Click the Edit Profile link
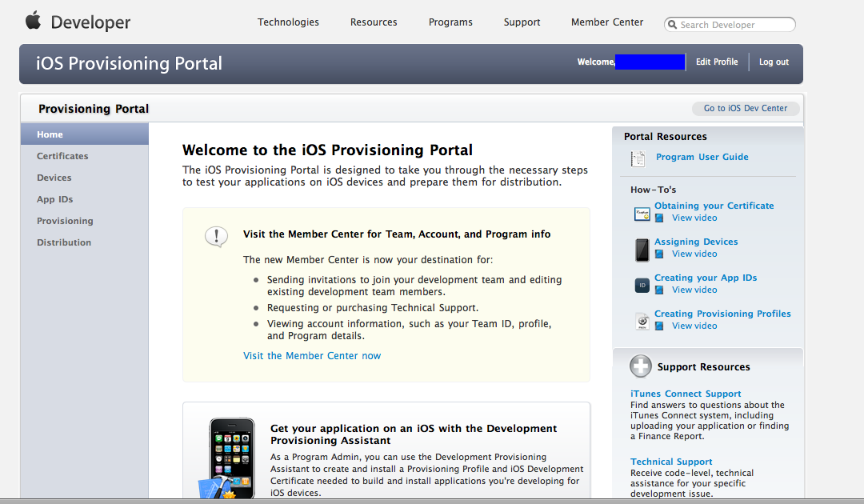 (717, 62)
